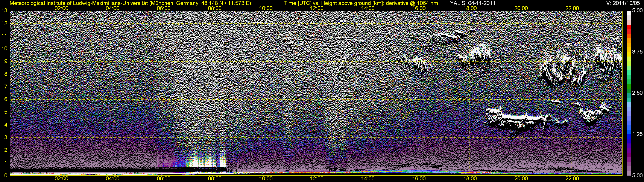
Task: Click the 20:00 label on the bottom time axis
Action: click(521, 179)
